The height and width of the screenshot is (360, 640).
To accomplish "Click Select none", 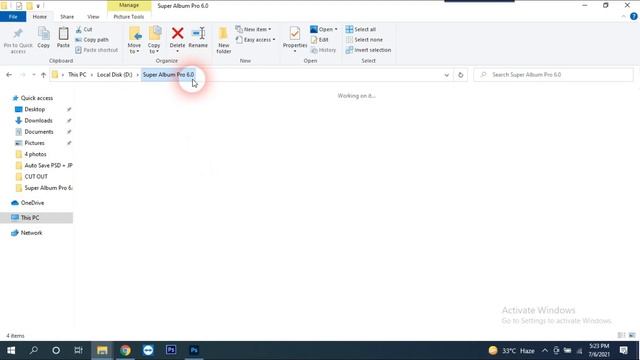I will (x=364, y=40).
